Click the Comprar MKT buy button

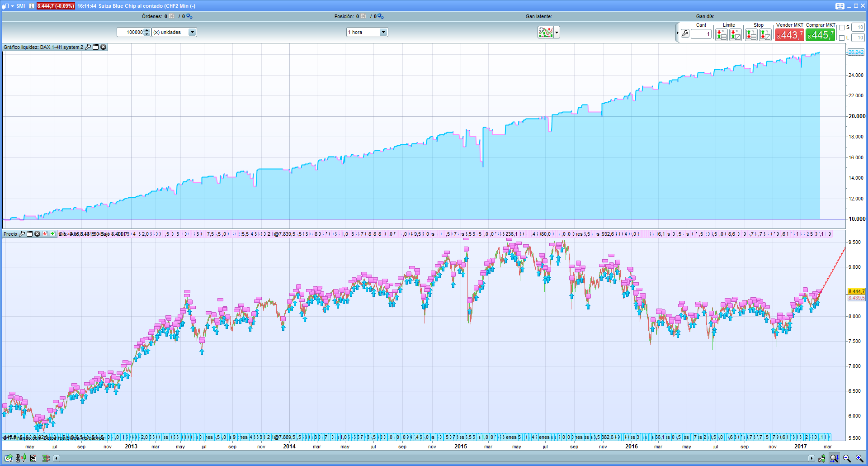coord(820,35)
